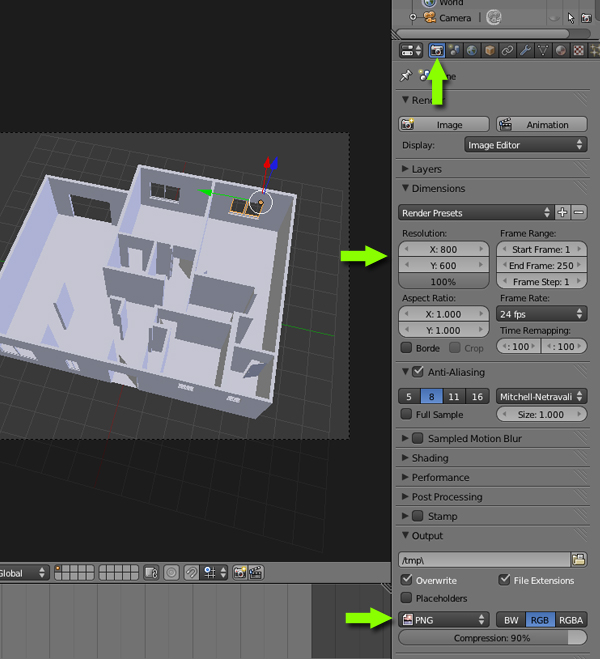This screenshot has height=659, width=600.
Task: Click the Aspect Ratio X: 1.000 field
Action: point(444,314)
